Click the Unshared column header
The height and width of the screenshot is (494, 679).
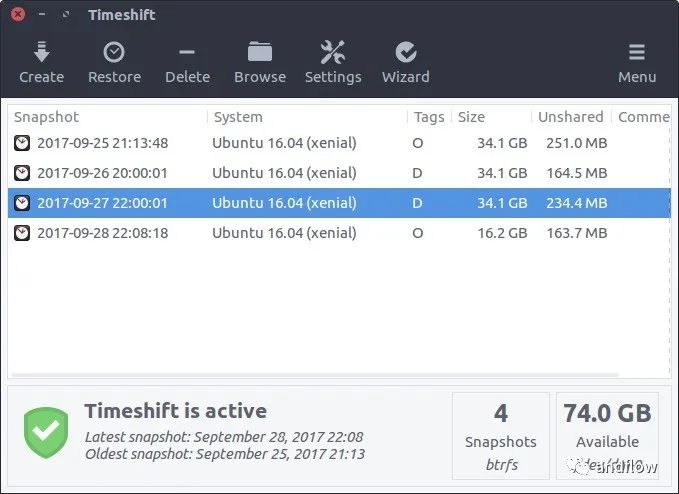point(570,117)
